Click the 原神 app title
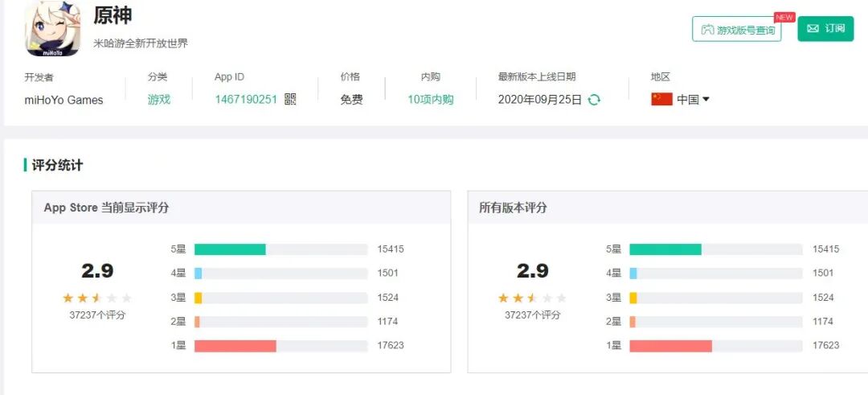The height and width of the screenshot is (395, 868). point(113,15)
